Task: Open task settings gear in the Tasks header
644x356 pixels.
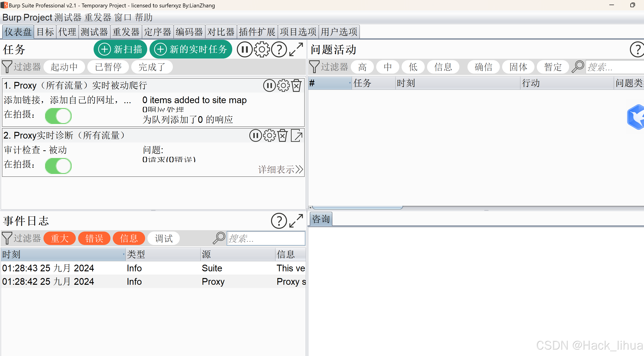Action: click(262, 49)
